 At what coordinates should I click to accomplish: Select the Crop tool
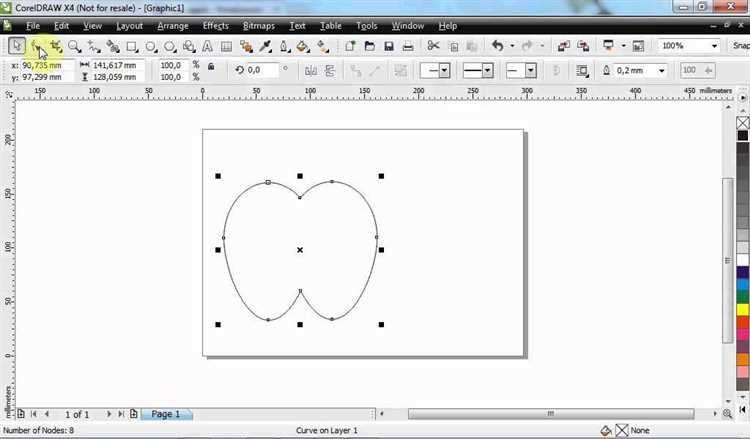[x=56, y=46]
